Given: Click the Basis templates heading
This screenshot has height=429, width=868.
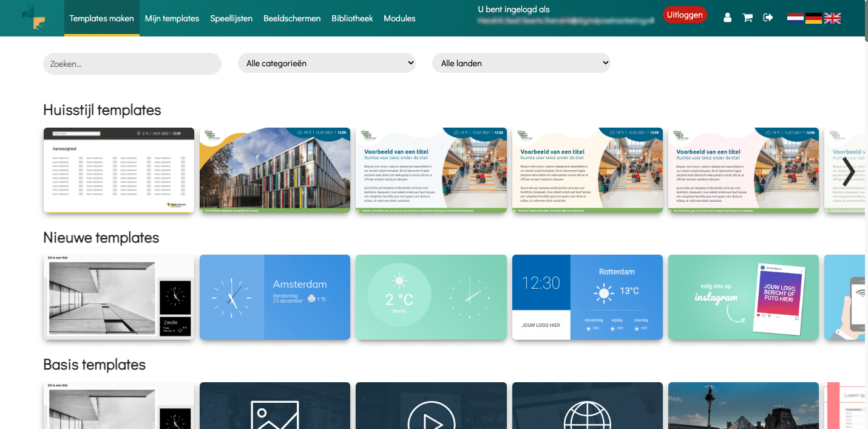Looking at the screenshot, I should click(x=95, y=365).
